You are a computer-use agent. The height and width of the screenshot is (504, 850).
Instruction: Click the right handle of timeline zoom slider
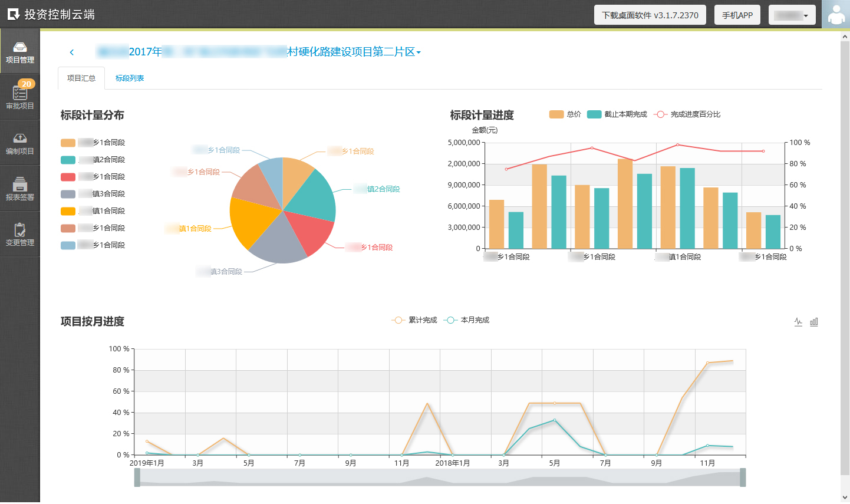pos(743,477)
